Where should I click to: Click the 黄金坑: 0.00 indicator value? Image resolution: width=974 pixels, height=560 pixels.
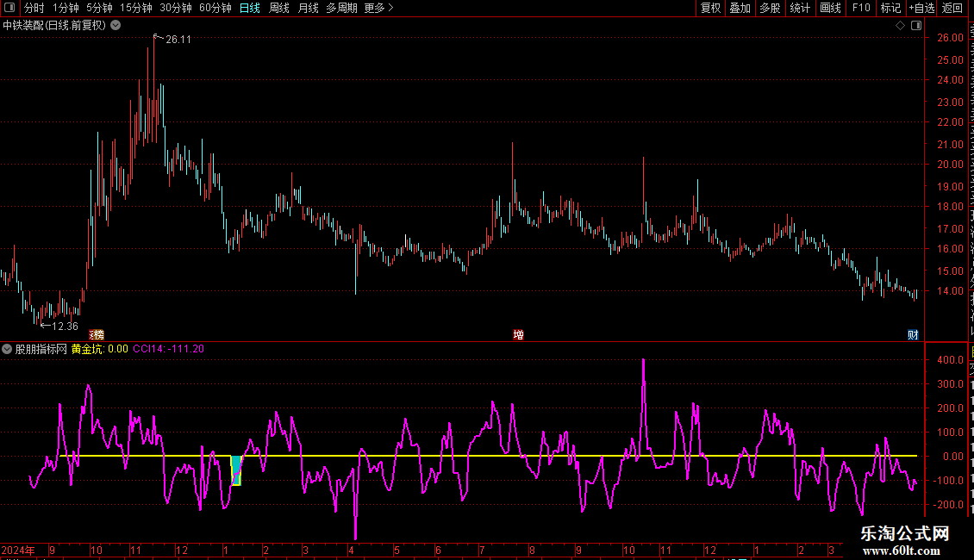(x=99, y=349)
